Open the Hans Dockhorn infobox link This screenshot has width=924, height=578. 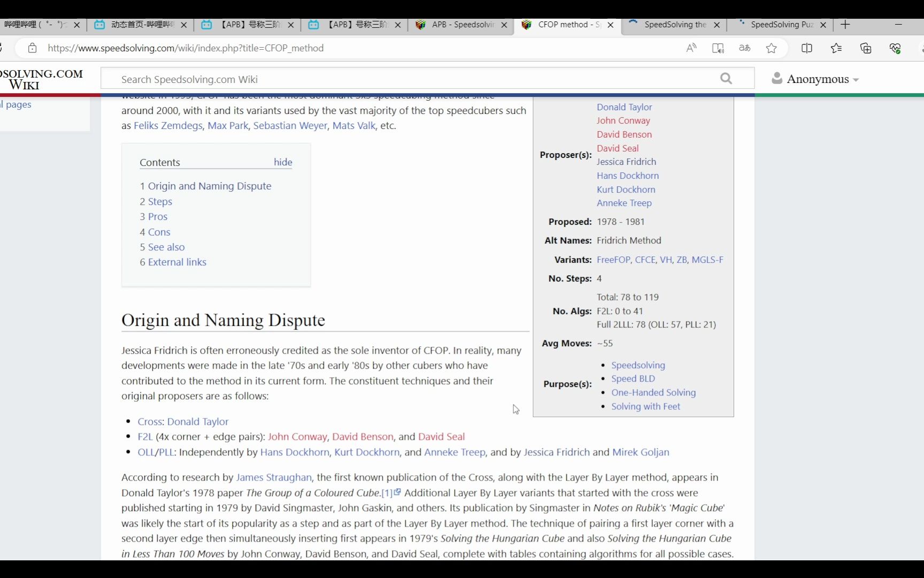[628, 176]
